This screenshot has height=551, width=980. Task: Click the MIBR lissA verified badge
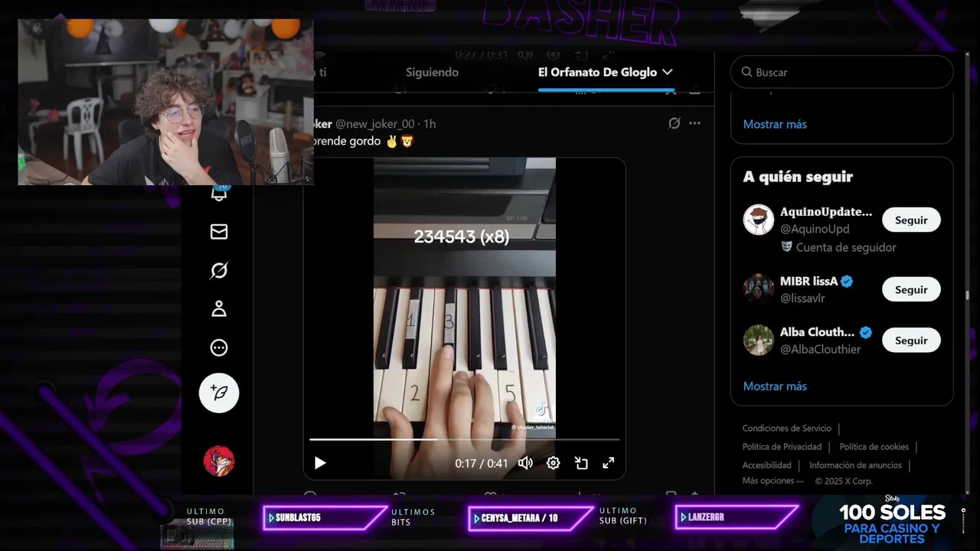click(847, 282)
